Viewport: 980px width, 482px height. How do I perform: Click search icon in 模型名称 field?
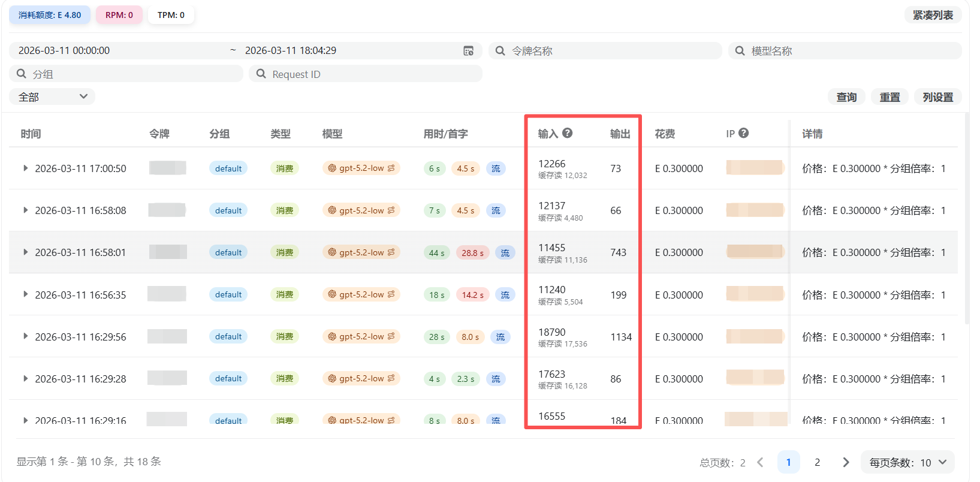[x=740, y=51]
